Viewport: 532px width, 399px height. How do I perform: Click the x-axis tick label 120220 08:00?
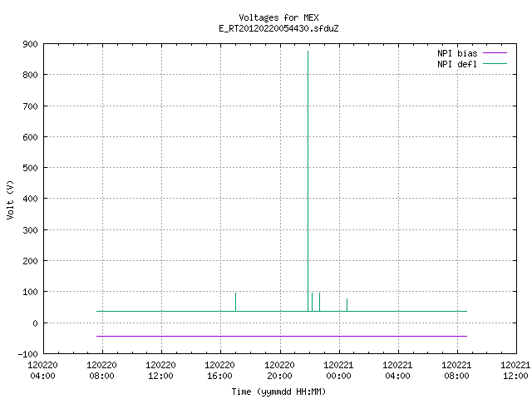[101, 371]
